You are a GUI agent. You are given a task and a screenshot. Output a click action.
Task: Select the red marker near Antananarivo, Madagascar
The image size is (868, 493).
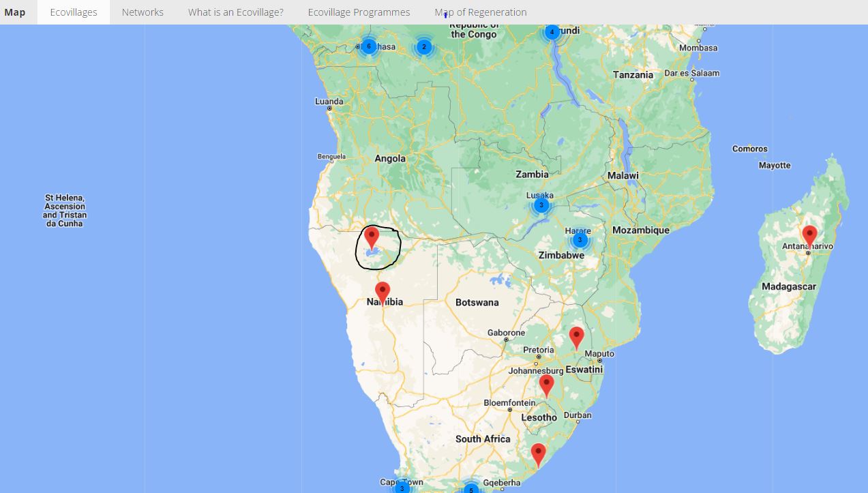click(x=809, y=235)
